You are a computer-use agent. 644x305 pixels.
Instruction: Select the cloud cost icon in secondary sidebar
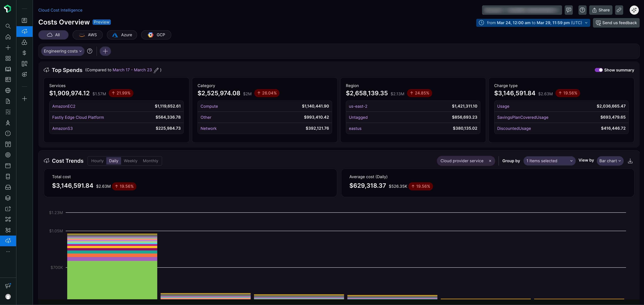25,31
